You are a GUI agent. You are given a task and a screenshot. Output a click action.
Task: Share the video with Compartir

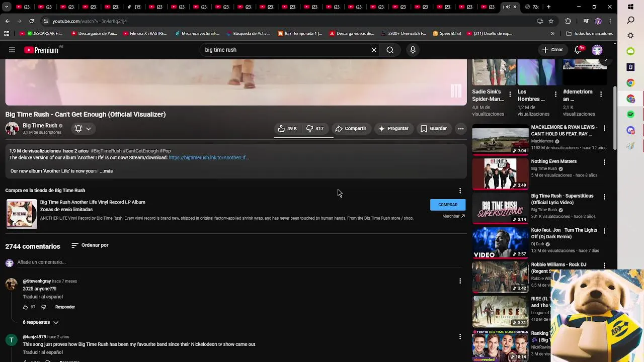pyautogui.click(x=351, y=129)
